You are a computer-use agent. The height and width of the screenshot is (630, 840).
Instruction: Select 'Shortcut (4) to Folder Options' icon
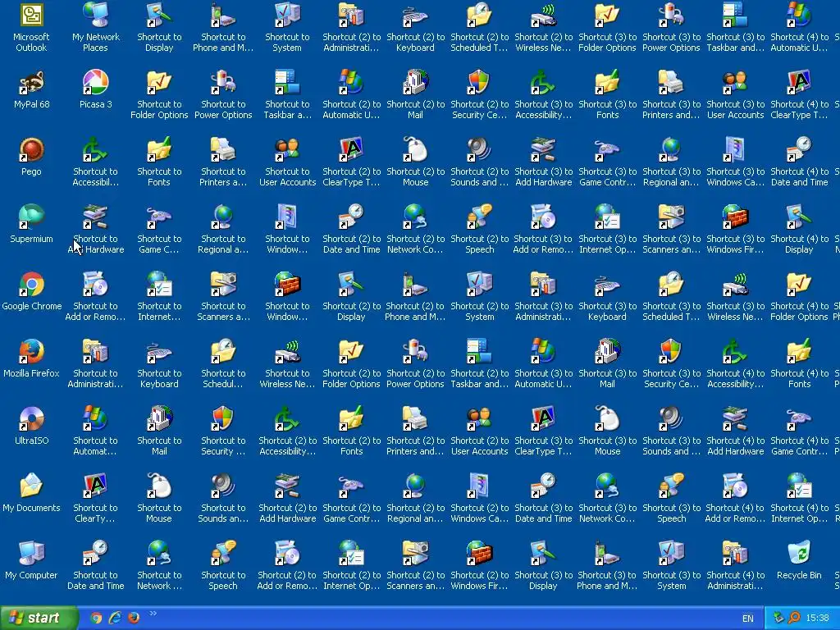799,296
